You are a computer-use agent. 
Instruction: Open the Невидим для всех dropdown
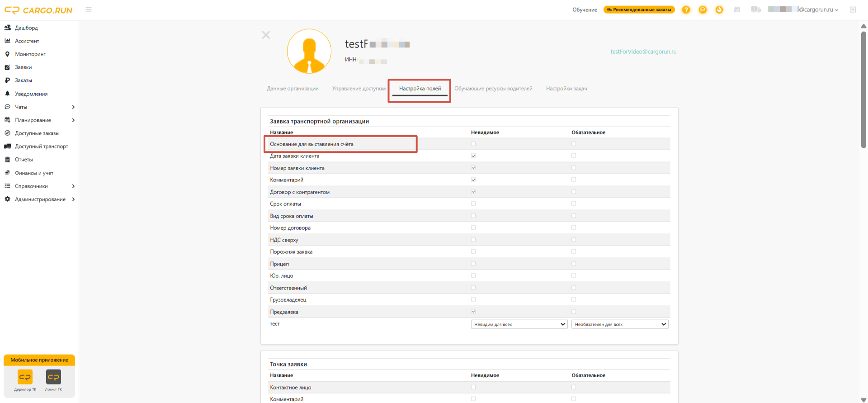coord(519,324)
